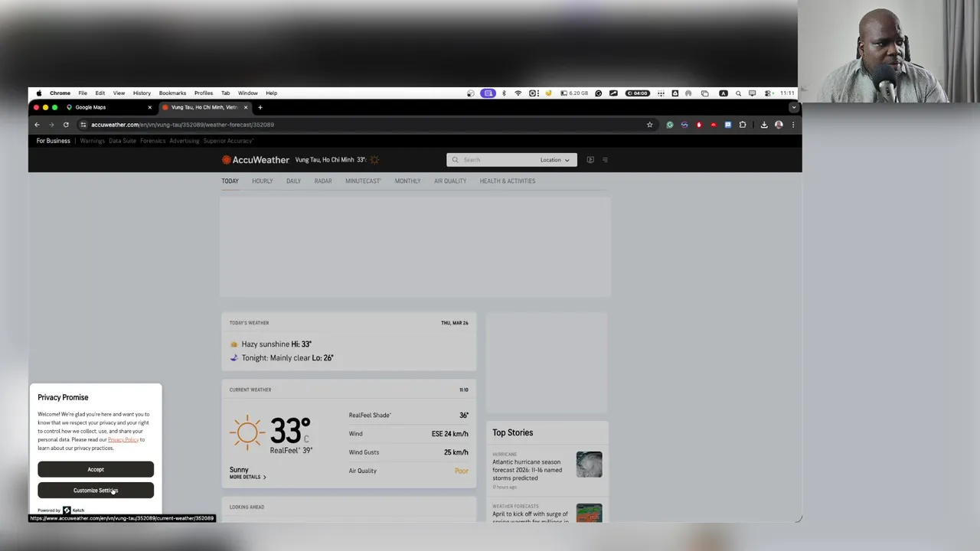Open Superior Accuracy link
980x551 pixels.
pyautogui.click(x=228, y=141)
